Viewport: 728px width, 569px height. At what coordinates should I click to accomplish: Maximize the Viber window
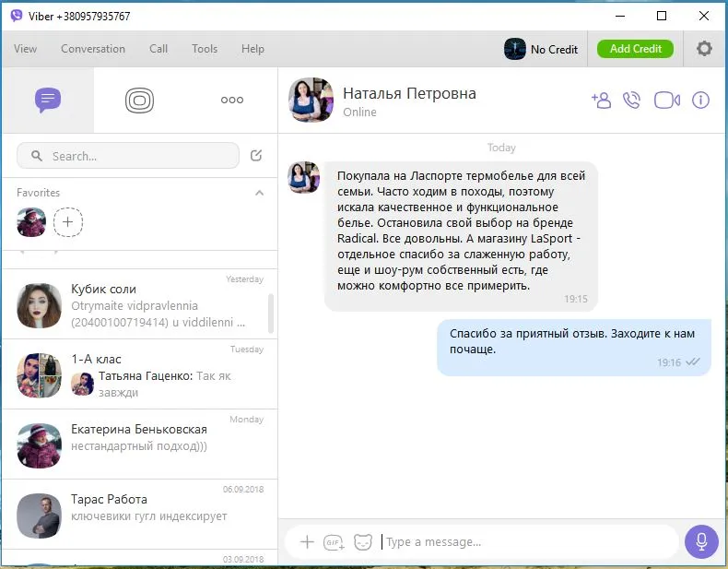tap(662, 16)
